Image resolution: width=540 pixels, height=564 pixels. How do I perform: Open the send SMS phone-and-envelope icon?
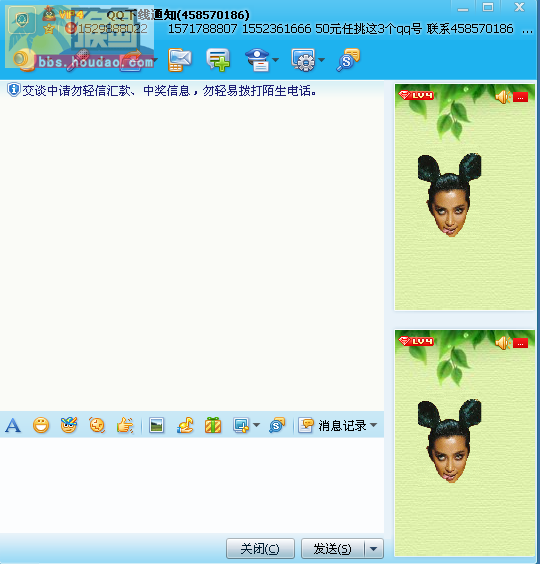tap(180, 60)
